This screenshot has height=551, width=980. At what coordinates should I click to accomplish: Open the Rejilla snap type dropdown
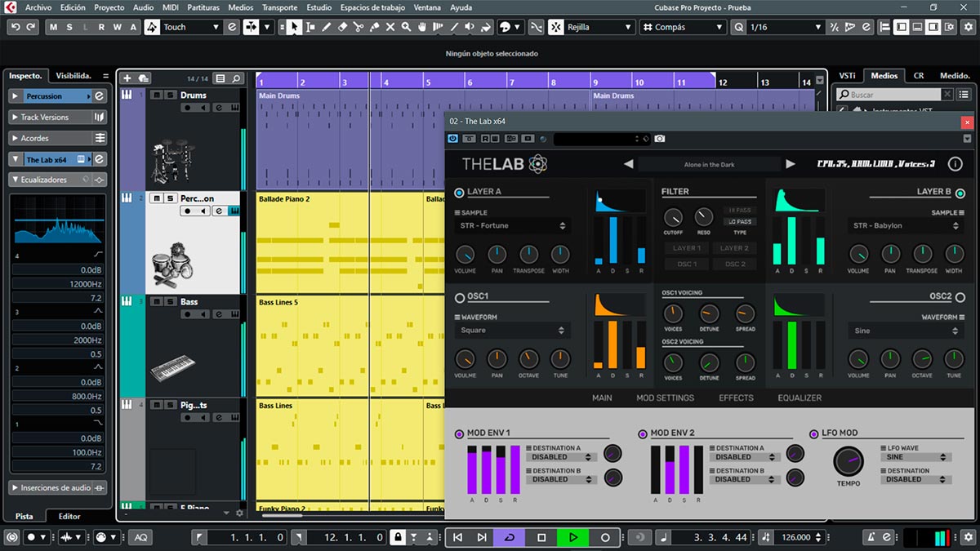click(600, 27)
